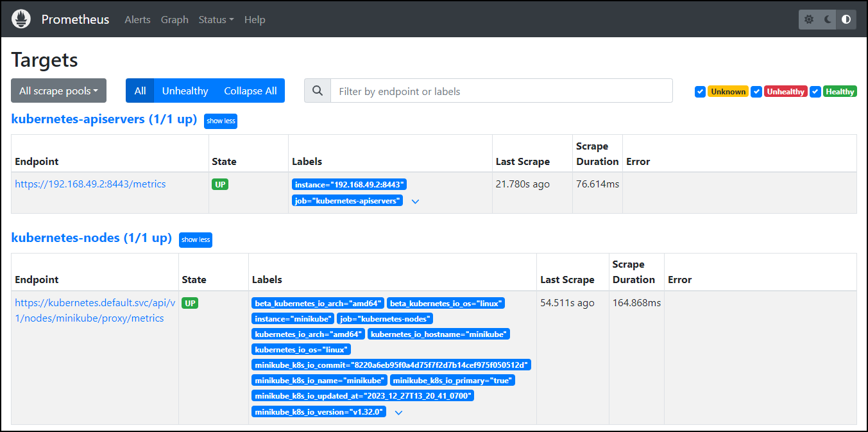Viewport: 868px width, 432px height.
Task: Click the Healthy green badge
Action: pyautogui.click(x=840, y=92)
